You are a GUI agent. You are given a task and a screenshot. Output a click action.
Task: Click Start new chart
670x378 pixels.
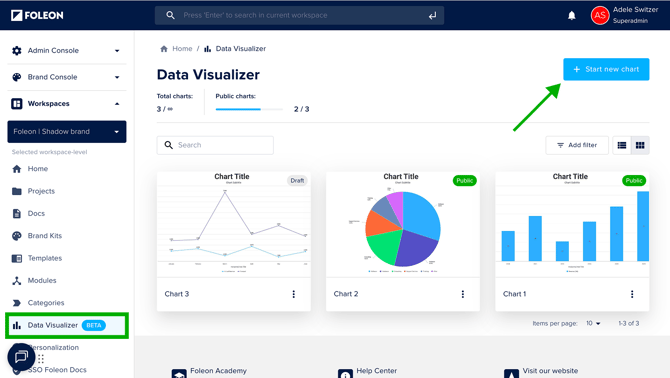[x=606, y=69]
